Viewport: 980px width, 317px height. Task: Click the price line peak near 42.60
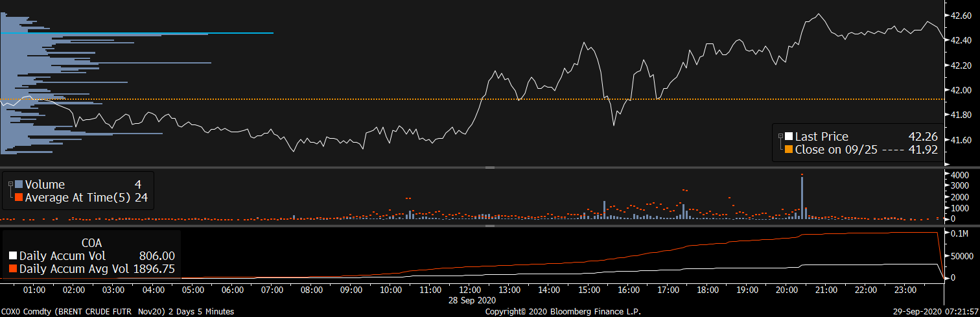pyautogui.click(x=819, y=14)
